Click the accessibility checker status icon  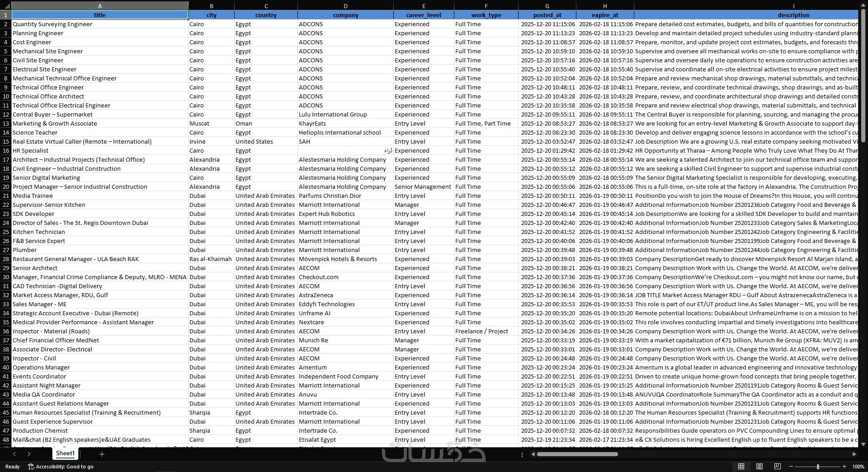(x=31, y=467)
